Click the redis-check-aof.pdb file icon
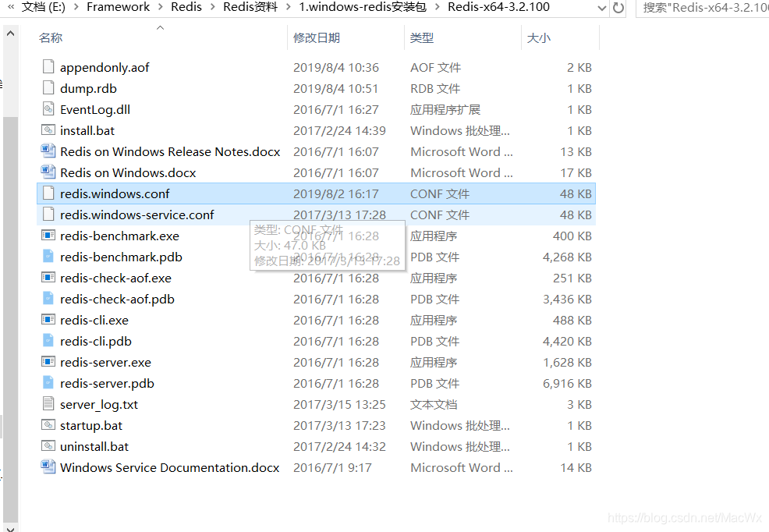The image size is (769, 532). click(x=48, y=299)
